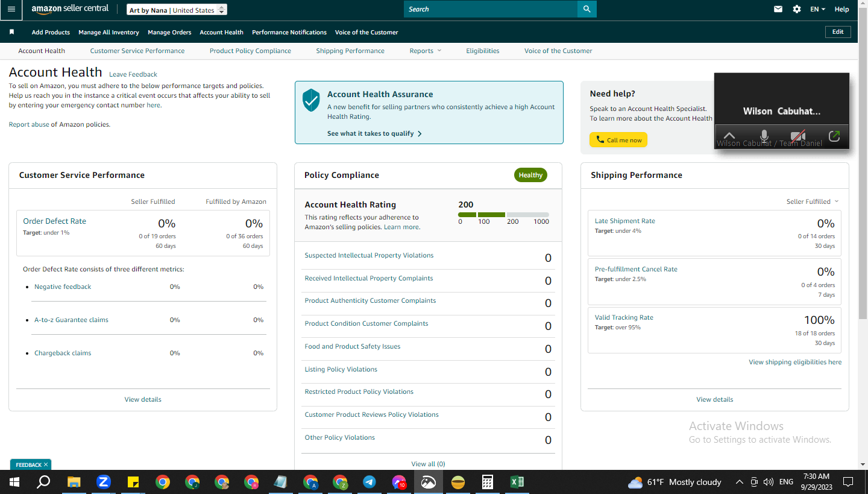Show hidden system tray icons

740,482
